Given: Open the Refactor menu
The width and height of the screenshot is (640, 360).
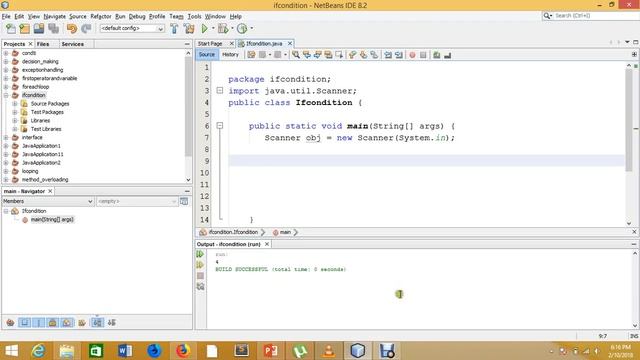Looking at the screenshot, I should tap(101, 16).
